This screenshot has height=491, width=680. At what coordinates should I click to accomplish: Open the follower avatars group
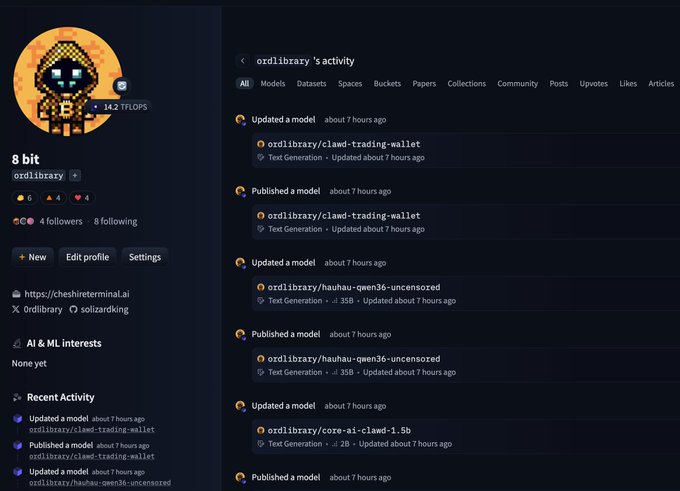[23, 221]
